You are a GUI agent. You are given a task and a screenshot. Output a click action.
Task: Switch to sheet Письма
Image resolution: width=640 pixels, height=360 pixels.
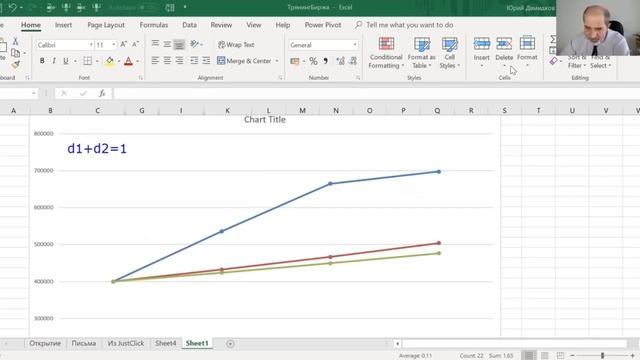(84, 343)
